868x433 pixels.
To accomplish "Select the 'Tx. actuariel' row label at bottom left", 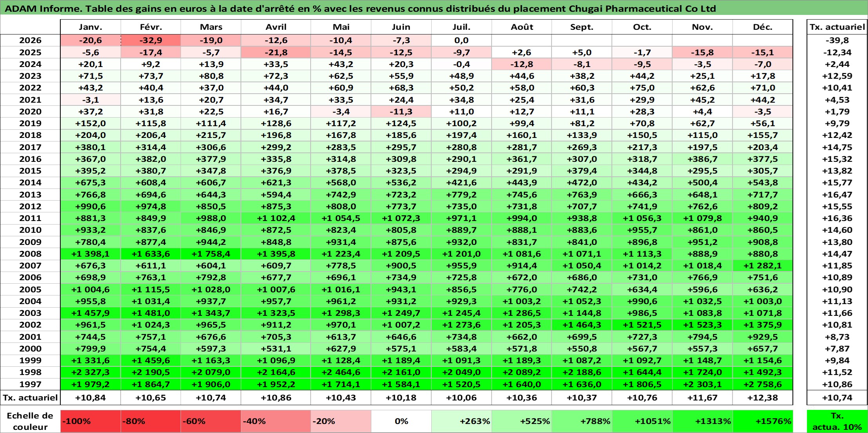I will pyautogui.click(x=30, y=398).
